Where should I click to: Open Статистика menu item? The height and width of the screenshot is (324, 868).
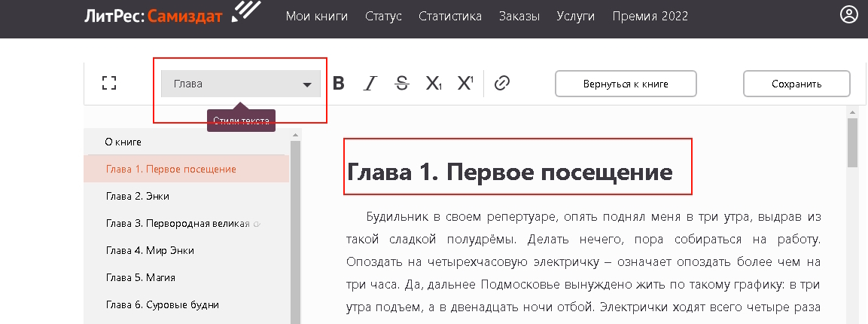pos(450,16)
